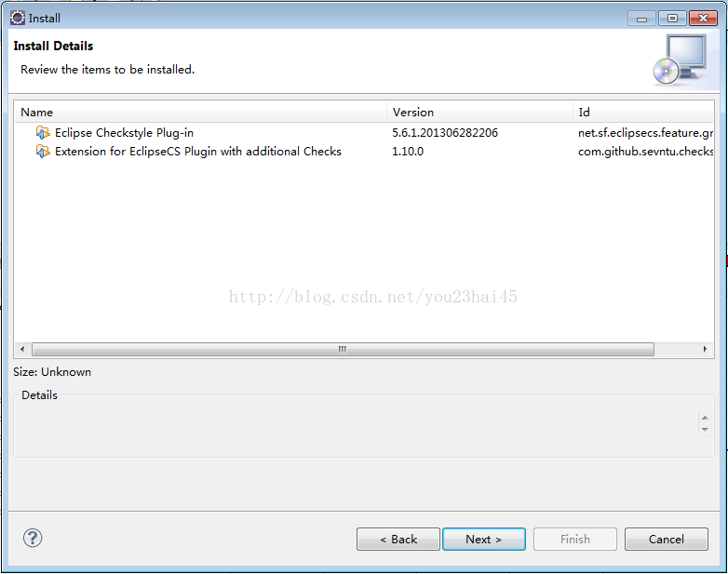Click the Extension for EclipseCS Plugin feature icon

[x=43, y=152]
